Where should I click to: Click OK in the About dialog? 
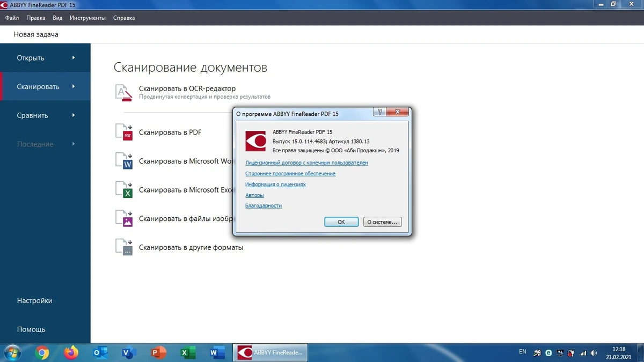pyautogui.click(x=341, y=221)
